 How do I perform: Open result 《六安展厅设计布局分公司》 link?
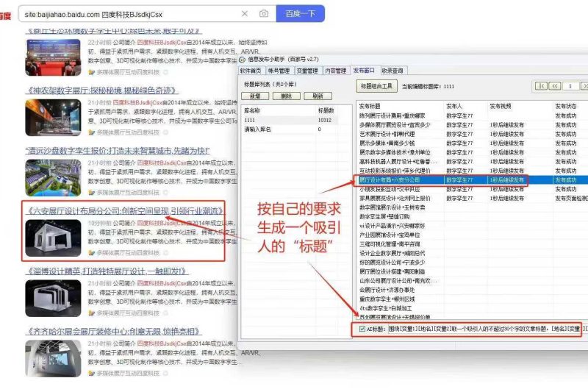[x=126, y=211]
